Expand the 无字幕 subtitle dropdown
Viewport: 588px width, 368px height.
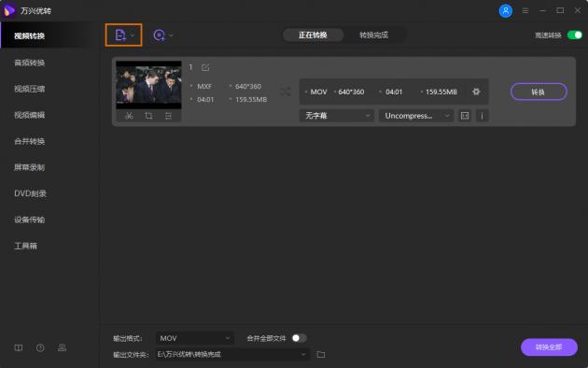click(336, 116)
